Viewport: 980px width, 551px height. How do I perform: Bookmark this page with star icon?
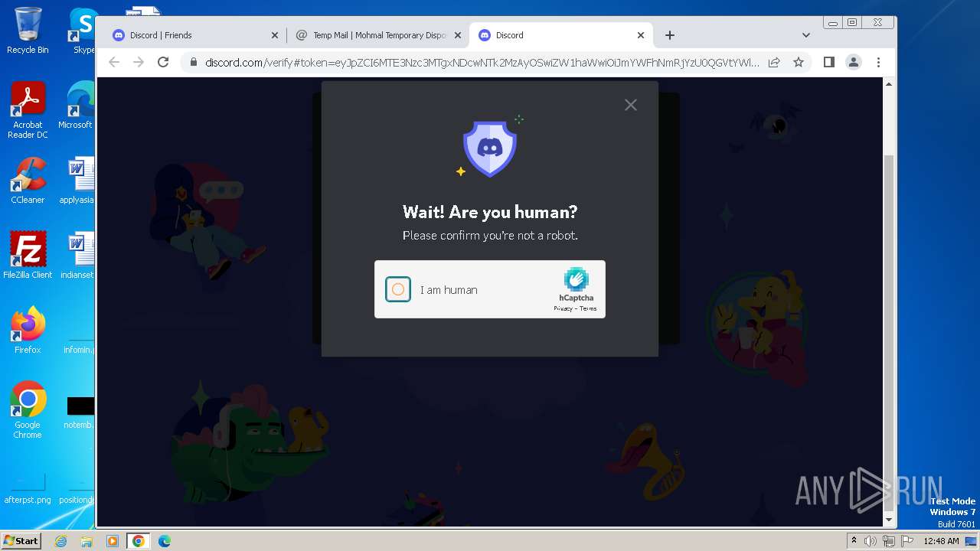[799, 62]
